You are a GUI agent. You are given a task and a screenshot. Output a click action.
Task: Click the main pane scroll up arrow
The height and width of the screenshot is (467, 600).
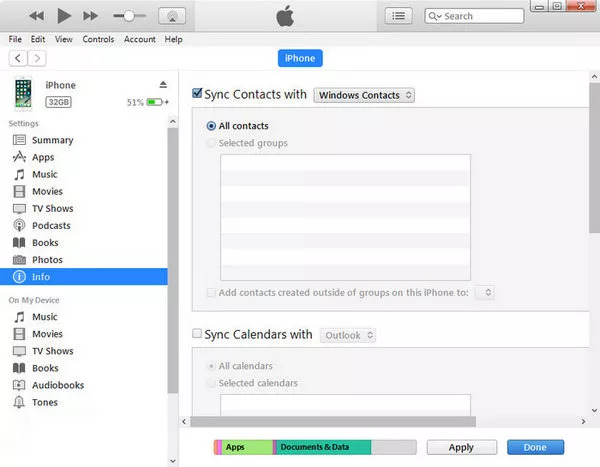tap(594, 77)
